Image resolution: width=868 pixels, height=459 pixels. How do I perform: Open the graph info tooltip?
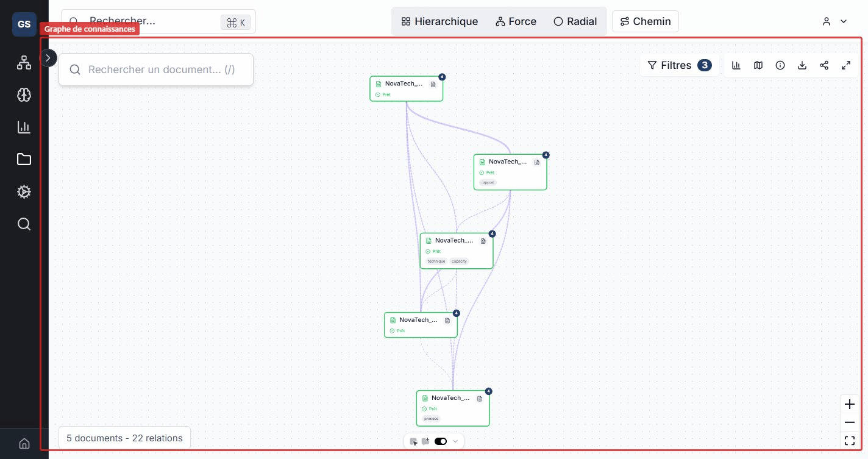(x=780, y=65)
